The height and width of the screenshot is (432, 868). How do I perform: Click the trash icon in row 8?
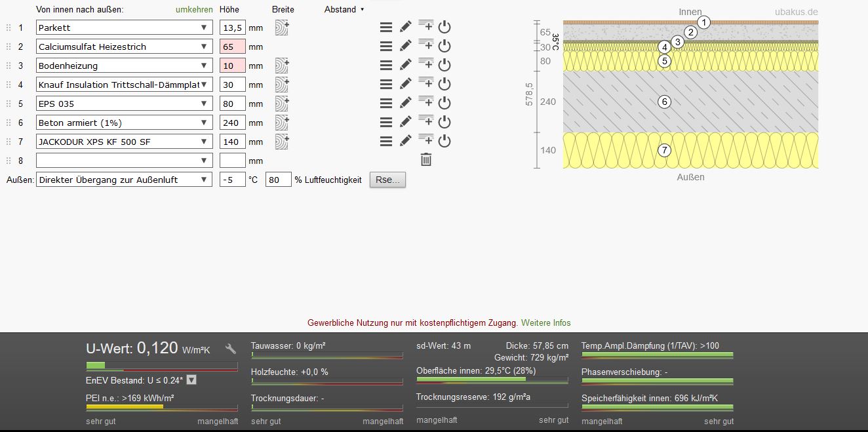426,159
